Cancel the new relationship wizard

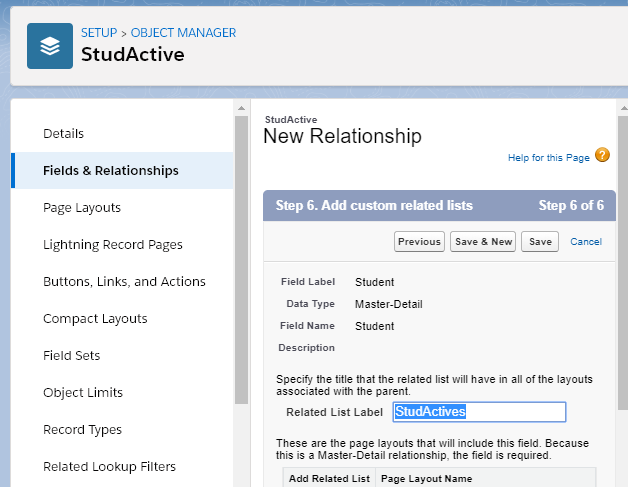(x=586, y=241)
